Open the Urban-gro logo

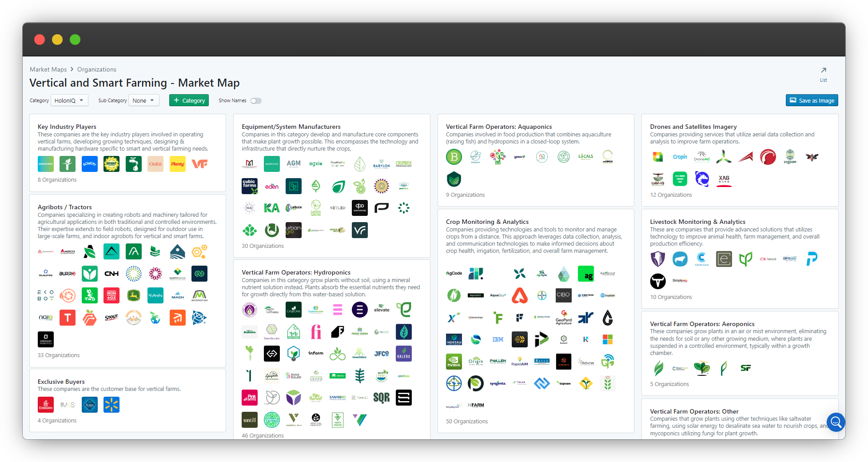tap(294, 230)
